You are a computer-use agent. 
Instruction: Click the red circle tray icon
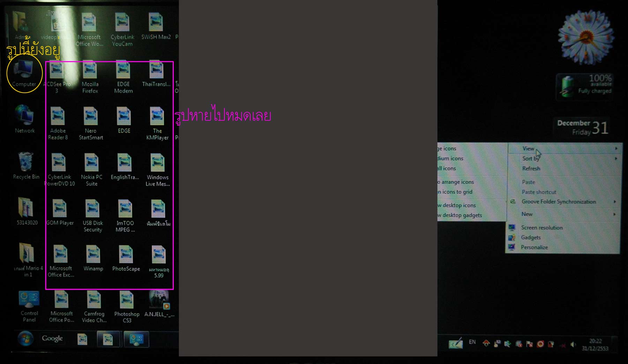[540, 344]
